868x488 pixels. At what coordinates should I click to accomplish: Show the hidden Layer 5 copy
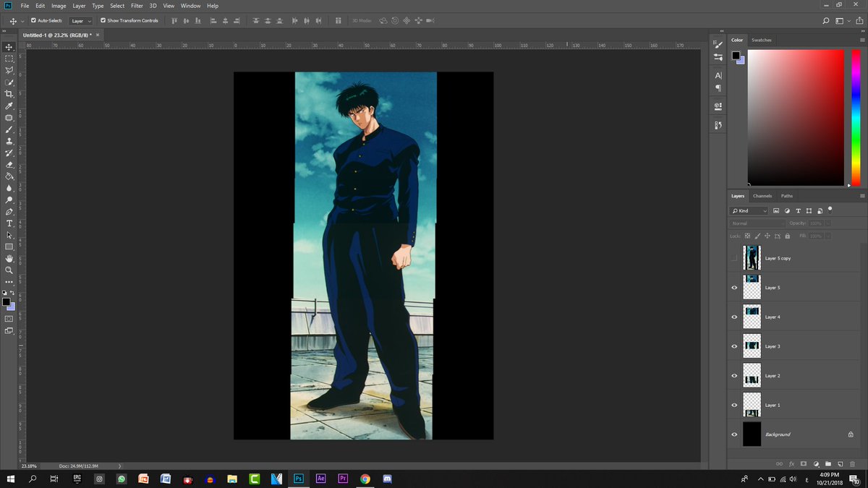(x=734, y=258)
